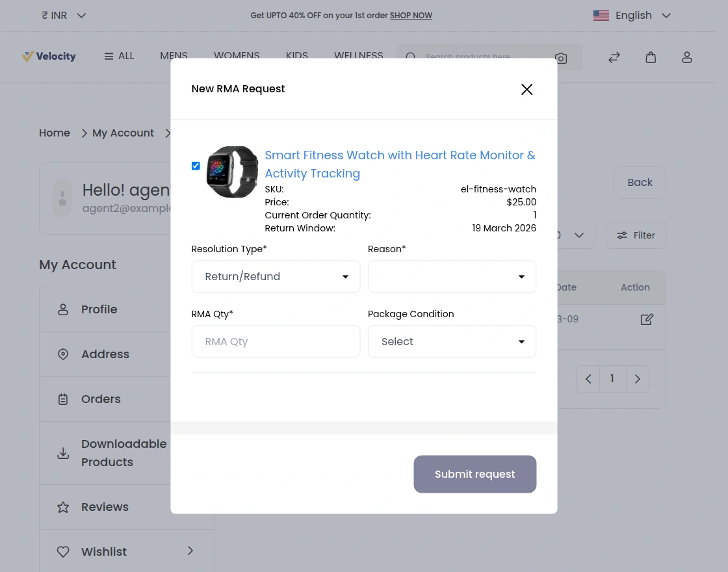Uncheck the Smart Fitness Watch checkbox

[196, 166]
